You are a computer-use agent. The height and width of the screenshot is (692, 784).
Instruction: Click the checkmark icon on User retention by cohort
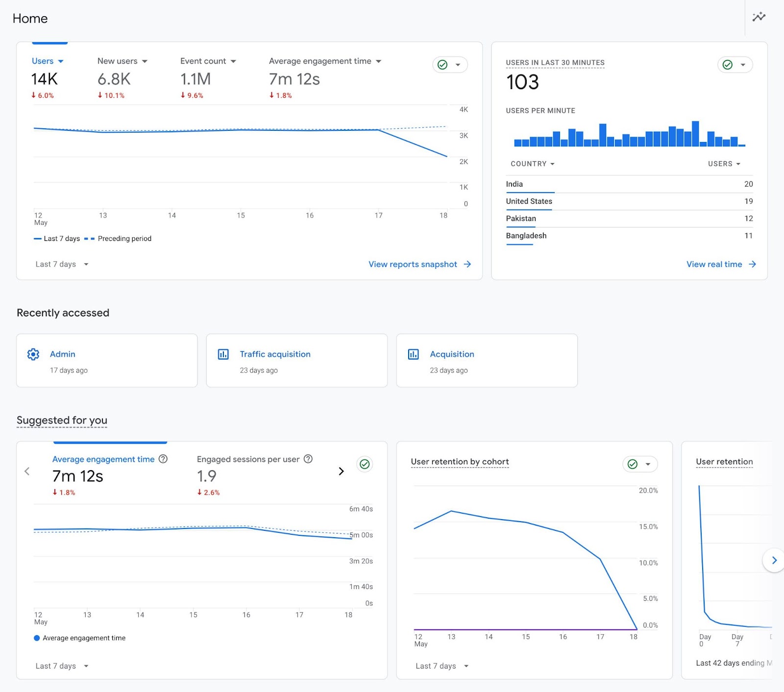[631, 464]
